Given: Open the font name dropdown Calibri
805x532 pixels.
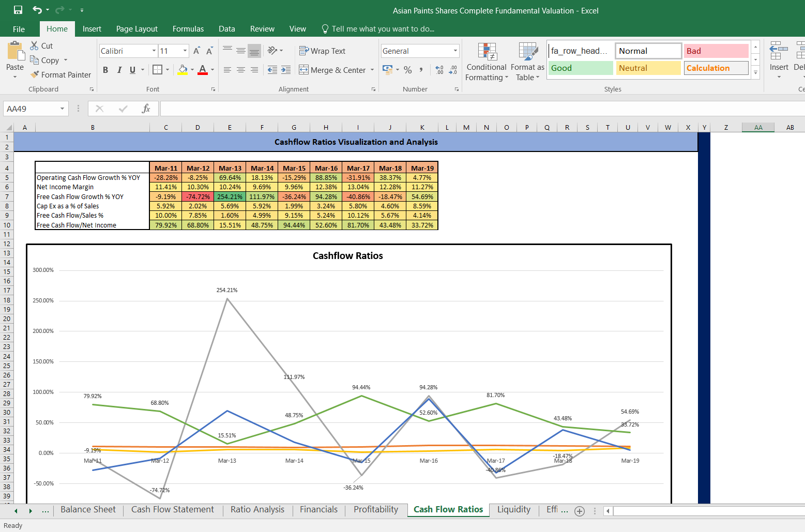Looking at the screenshot, I should tap(154, 51).
